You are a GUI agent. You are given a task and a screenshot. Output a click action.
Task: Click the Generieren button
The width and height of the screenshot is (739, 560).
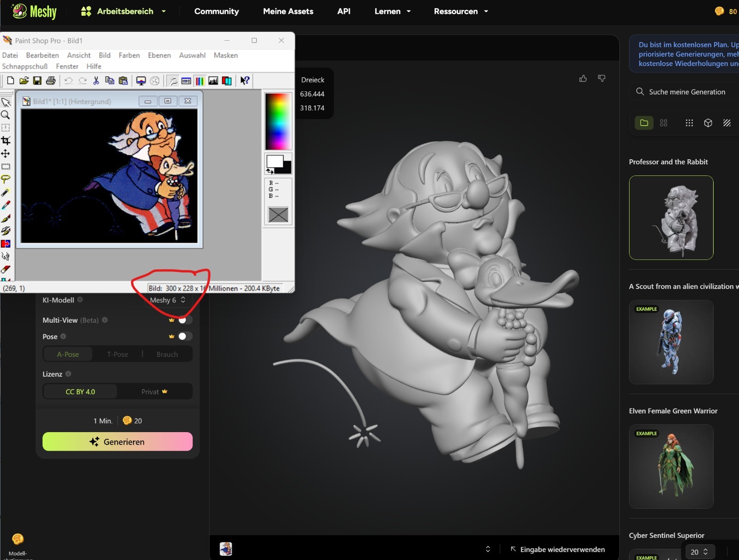[117, 441]
